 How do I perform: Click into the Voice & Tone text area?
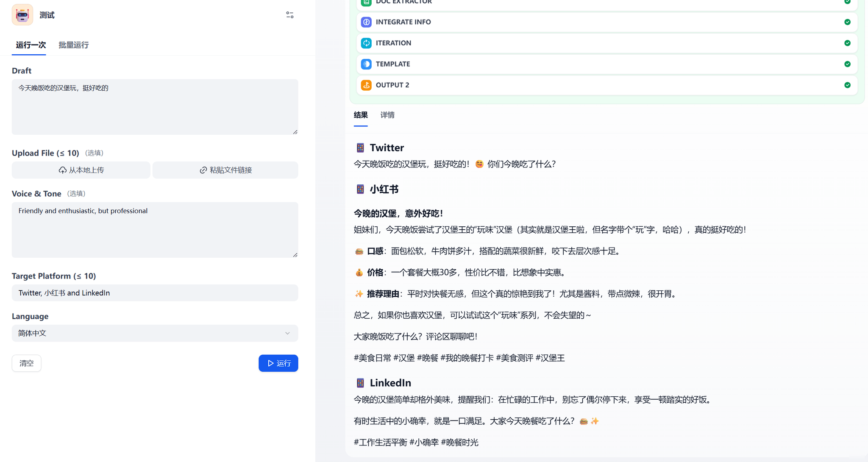(155, 230)
